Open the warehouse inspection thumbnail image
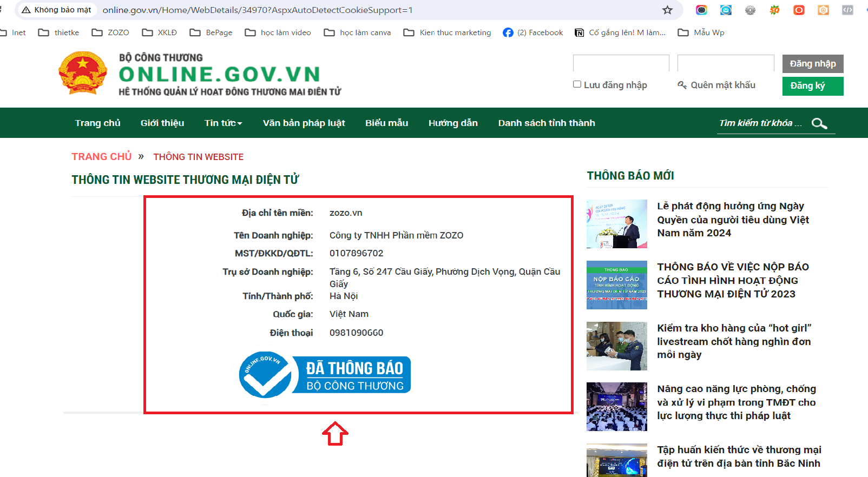The image size is (868, 477). (x=617, y=346)
